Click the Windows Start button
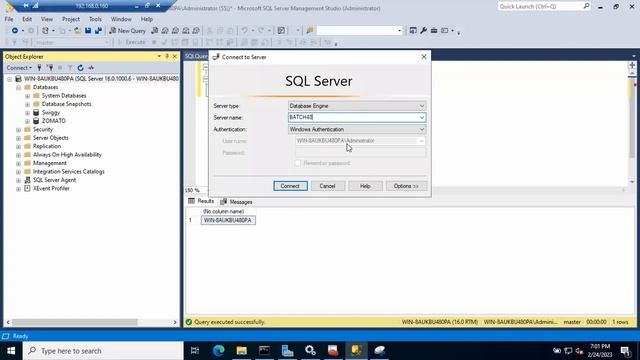Viewport: 640px width, 360px height. coord(11,351)
